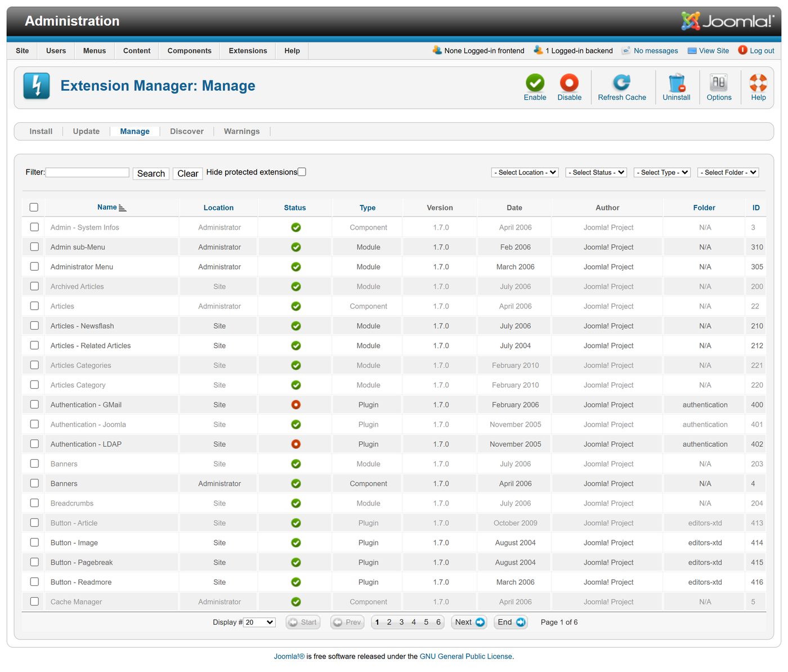Check the box for Articles - Newsflash
This screenshot has height=672, width=788.
(34, 325)
